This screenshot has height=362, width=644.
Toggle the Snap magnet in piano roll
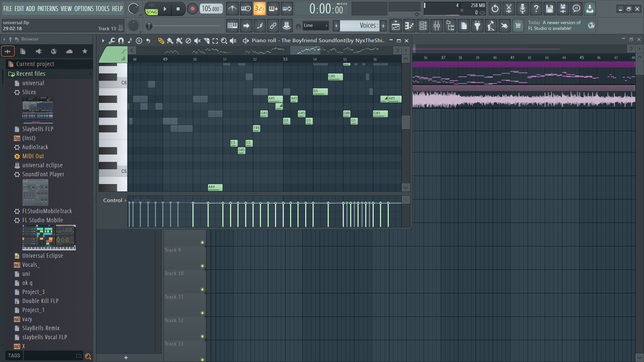pos(121,41)
